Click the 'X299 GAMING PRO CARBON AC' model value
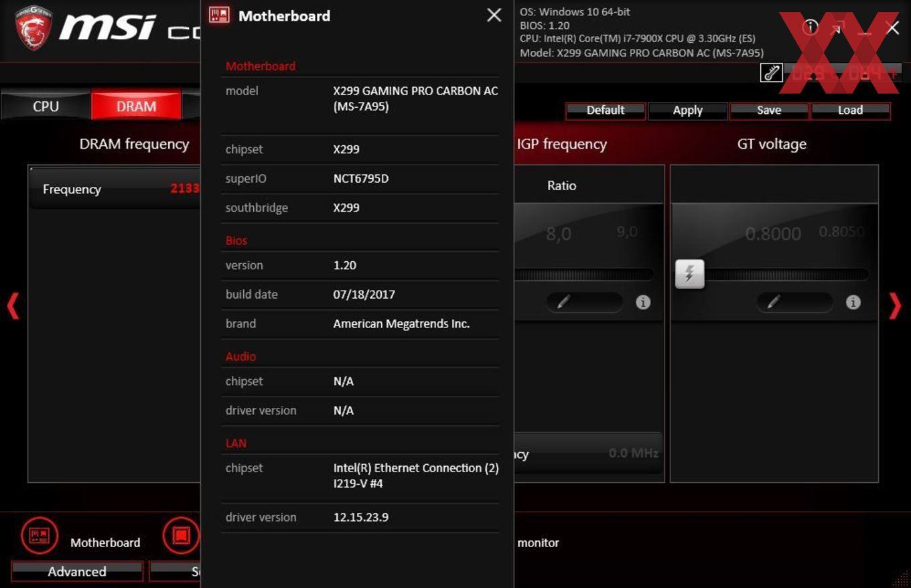The height and width of the screenshot is (588, 911). coord(415,98)
